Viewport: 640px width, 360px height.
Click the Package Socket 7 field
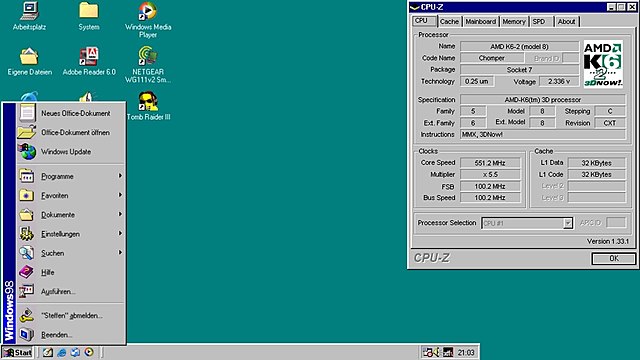pyautogui.click(x=519, y=70)
